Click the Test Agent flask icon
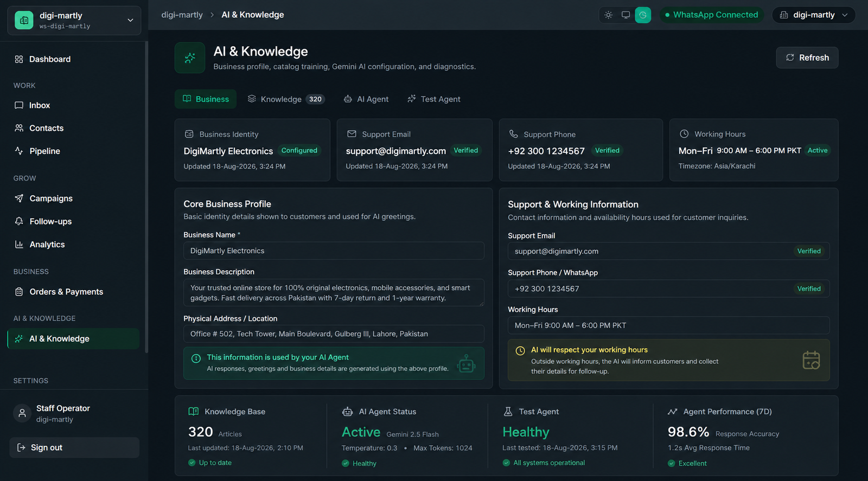The height and width of the screenshot is (481, 868). (x=508, y=412)
